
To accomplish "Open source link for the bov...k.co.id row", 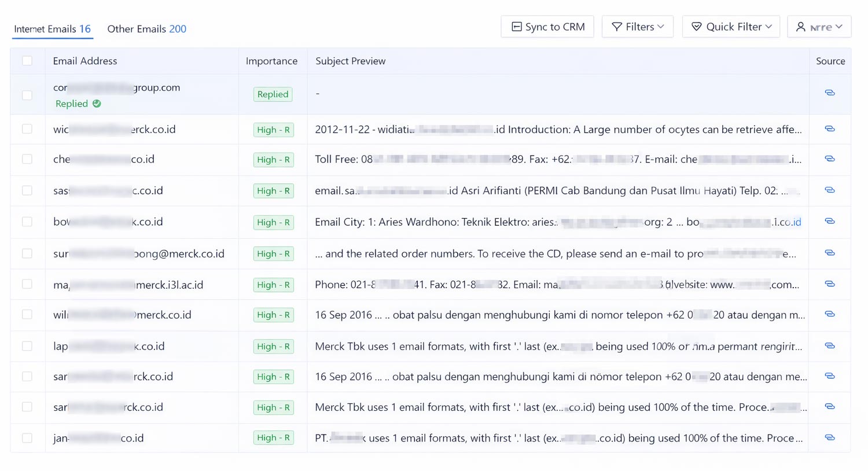I will [x=830, y=221].
